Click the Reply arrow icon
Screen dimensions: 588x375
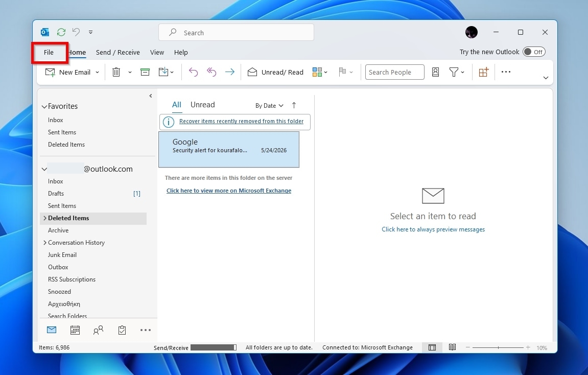[193, 72]
